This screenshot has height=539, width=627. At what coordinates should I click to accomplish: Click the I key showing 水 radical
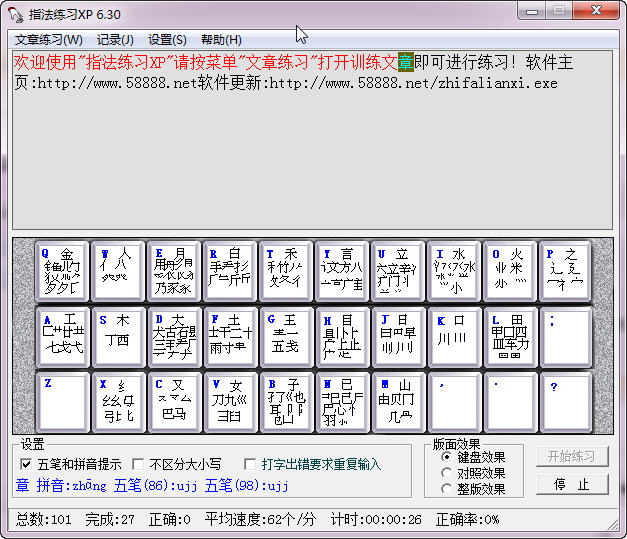click(x=454, y=271)
